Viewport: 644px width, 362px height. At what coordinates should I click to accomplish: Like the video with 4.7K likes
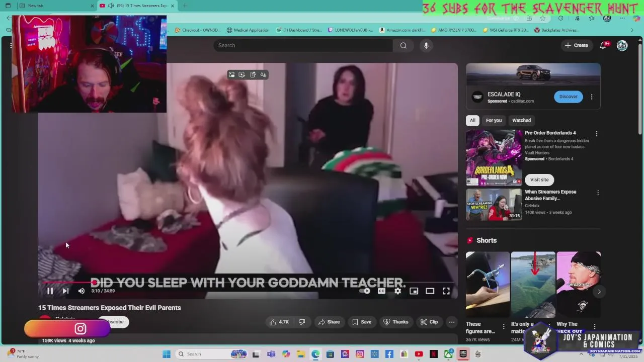[279, 322]
